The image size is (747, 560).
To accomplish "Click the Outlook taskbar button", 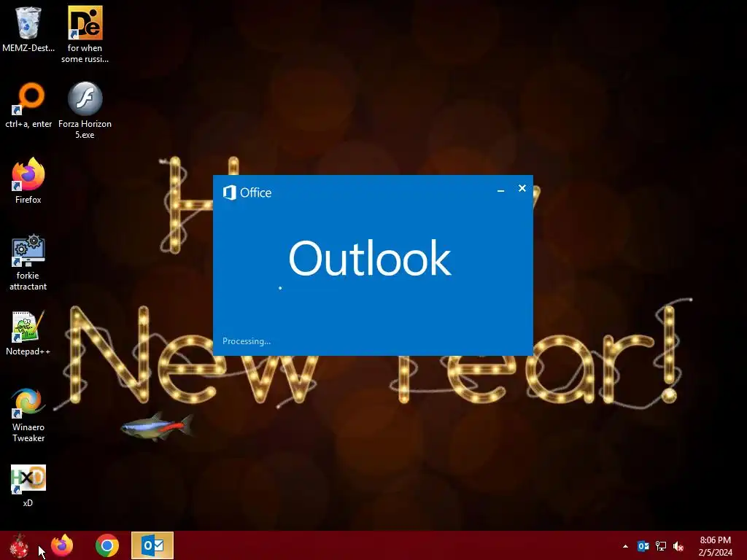I will [152, 545].
